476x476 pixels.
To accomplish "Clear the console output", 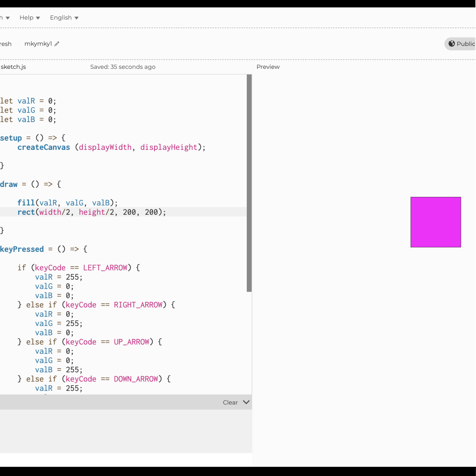I will pyautogui.click(x=230, y=402).
